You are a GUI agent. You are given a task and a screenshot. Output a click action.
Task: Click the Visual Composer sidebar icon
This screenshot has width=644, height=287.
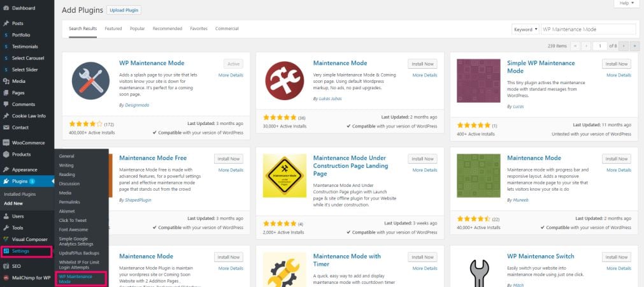click(6, 239)
